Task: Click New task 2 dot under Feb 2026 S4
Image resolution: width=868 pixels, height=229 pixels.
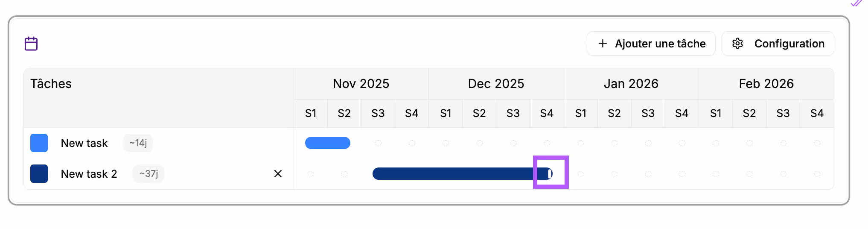Action: pyautogui.click(x=817, y=174)
